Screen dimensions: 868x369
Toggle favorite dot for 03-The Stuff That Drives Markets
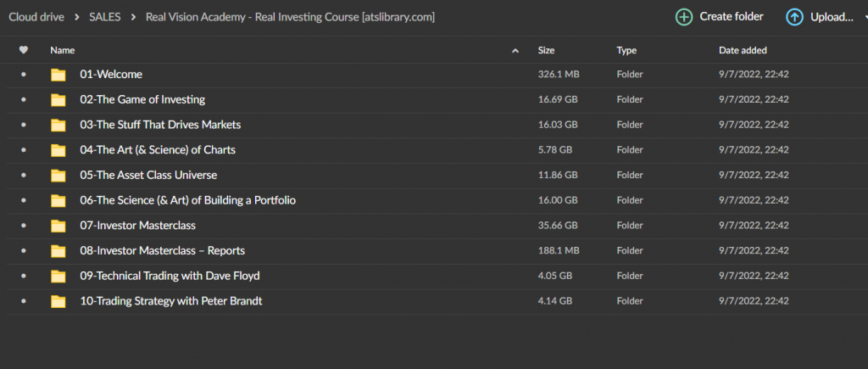pos(23,125)
